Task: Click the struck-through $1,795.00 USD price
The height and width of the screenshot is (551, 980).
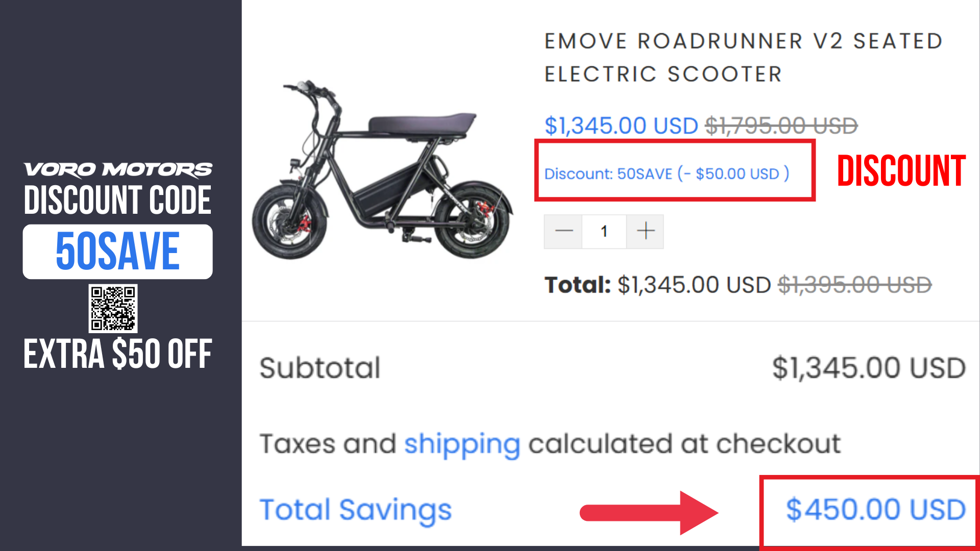Action: (x=781, y=126)
